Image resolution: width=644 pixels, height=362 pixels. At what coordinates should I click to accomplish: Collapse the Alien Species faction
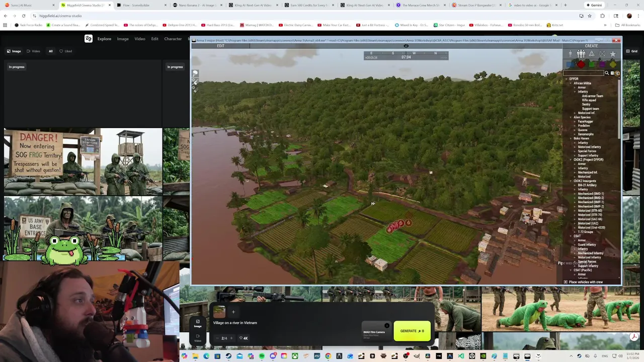point(571,117)
